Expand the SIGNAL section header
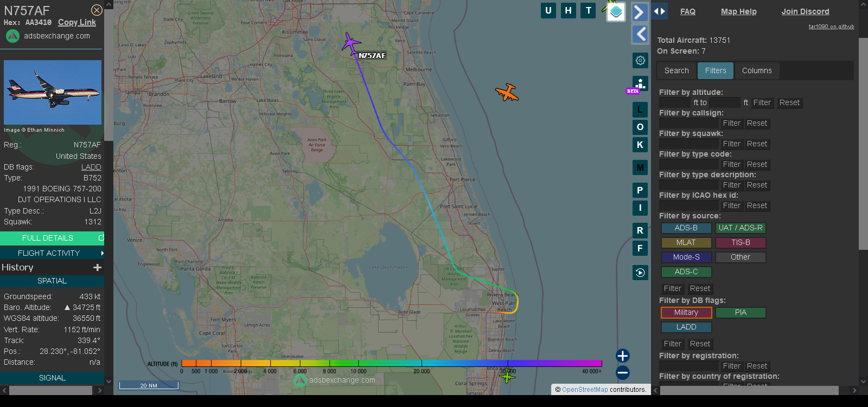 (x=52, y=378)
